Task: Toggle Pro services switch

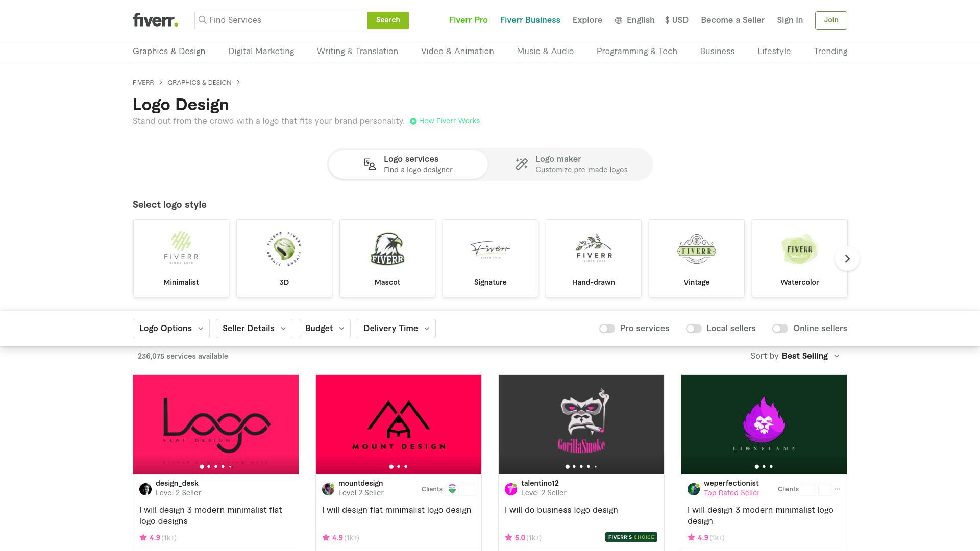Action: point(607,329)
